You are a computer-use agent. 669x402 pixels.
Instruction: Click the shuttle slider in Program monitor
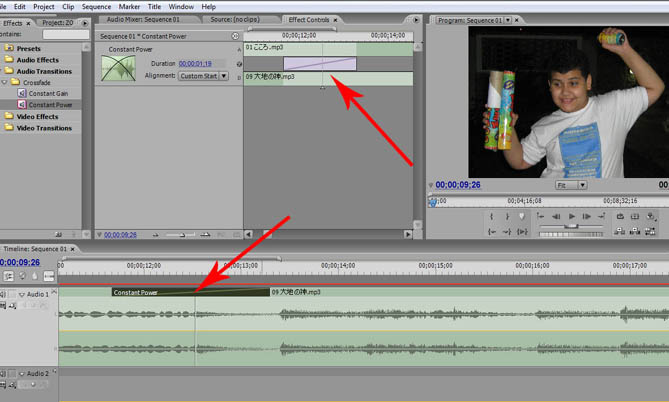pos(571,227)
